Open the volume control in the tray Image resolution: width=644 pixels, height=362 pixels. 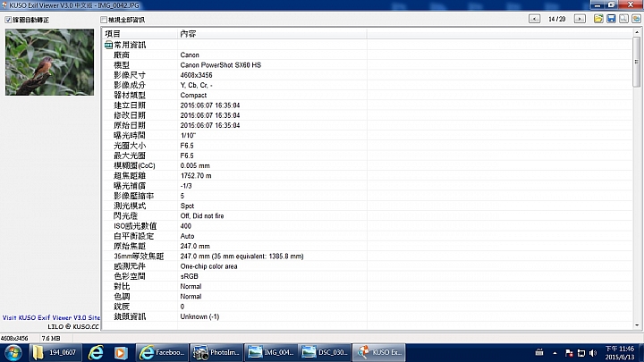coord(593,353)
